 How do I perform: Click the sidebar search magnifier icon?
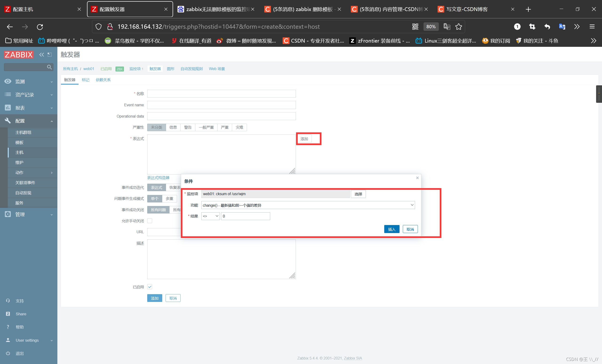coord(49,67)
